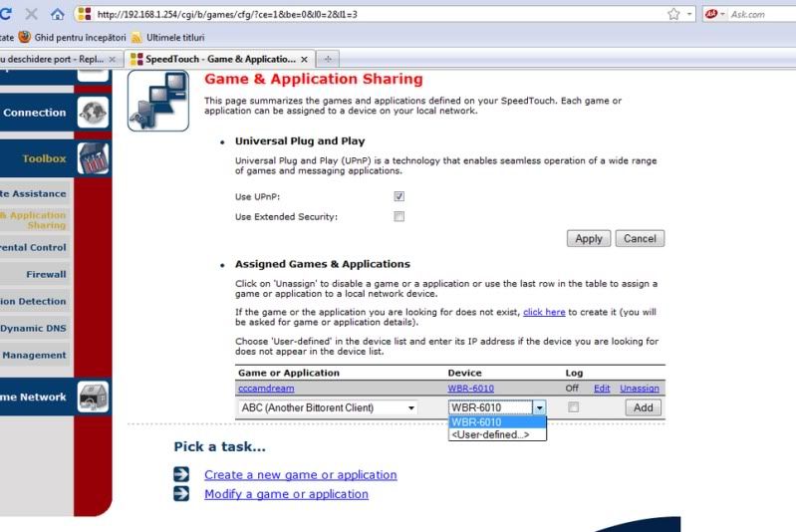This screenshot has height=532, width=796.
Task: Tick the Log checkbox in assignment row
Action: click(573, 407)
